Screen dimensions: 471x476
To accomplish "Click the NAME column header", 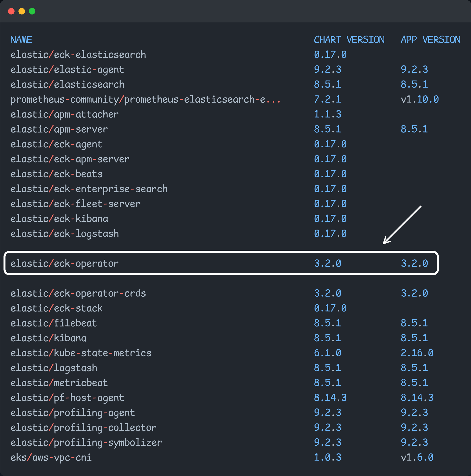I will point(21,40).
